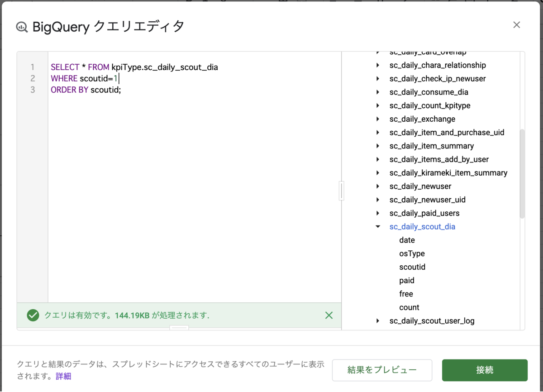The width and height of the screenshot is (543, 392).
Task: Click the 144.19KB processed size text
Action: coord(132,316)
